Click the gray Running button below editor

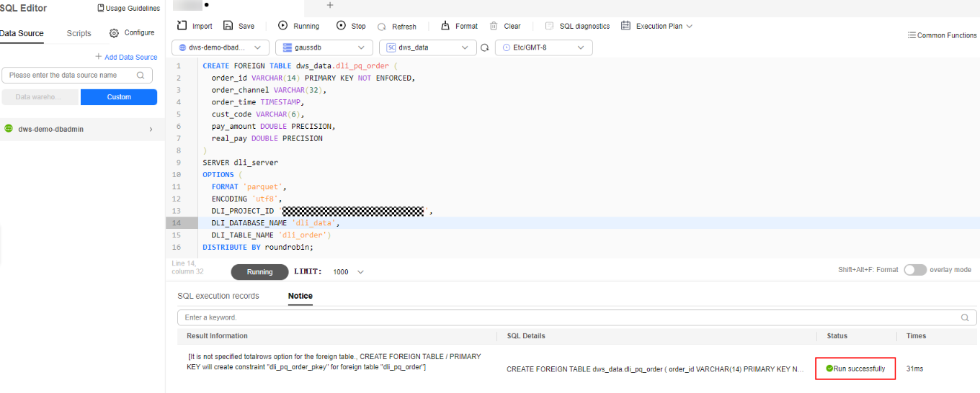pos(259,272)
